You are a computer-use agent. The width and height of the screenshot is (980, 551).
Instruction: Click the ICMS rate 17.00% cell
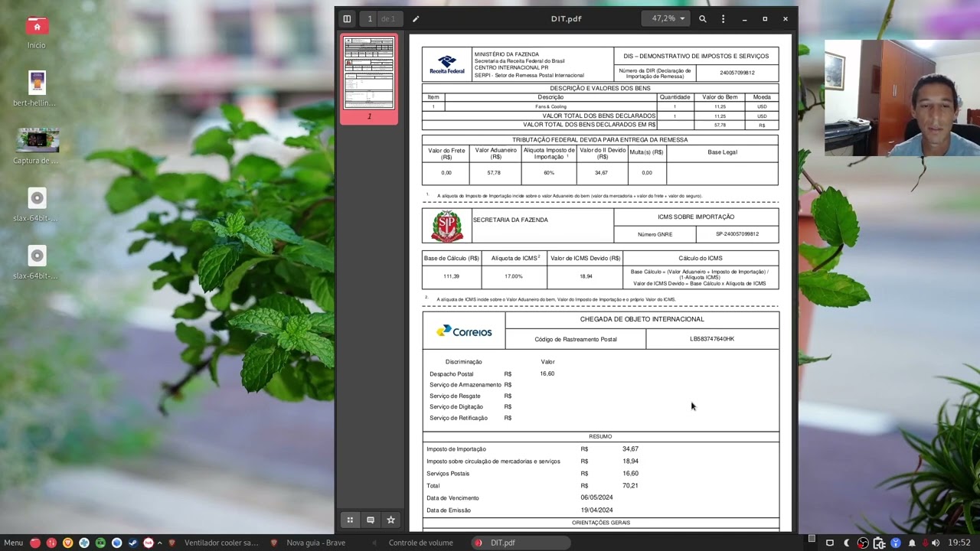pyautogui.click(x=514, y=276)
